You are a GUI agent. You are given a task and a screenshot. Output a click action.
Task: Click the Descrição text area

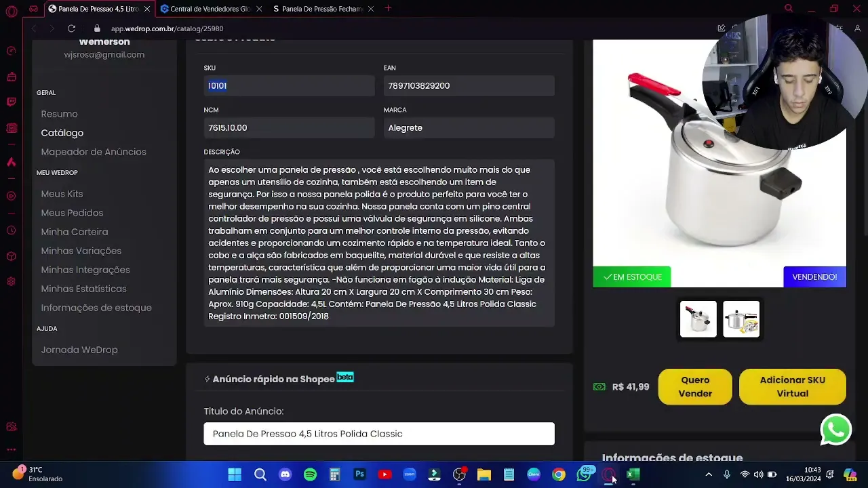379,243
